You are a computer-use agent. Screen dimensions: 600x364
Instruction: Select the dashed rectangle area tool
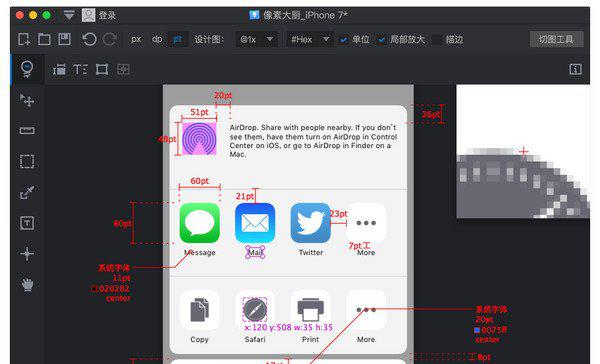27,162
